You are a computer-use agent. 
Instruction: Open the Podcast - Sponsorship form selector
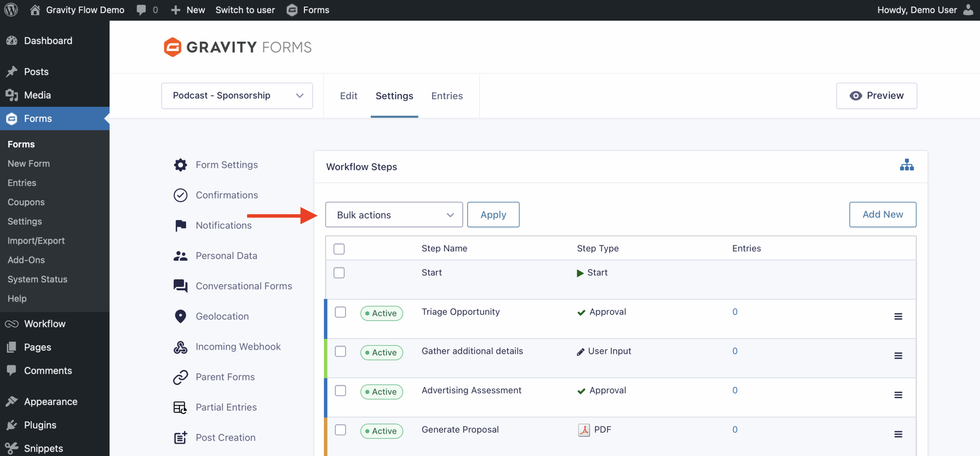pyautogui.click(x=237, y=96)
